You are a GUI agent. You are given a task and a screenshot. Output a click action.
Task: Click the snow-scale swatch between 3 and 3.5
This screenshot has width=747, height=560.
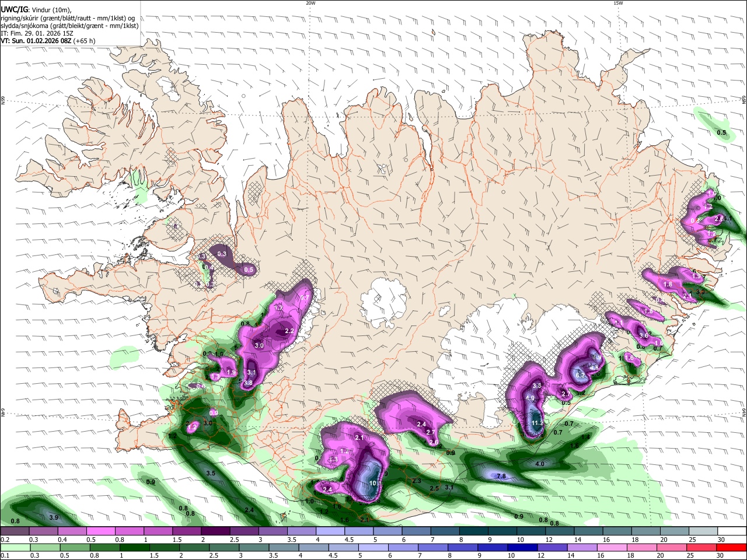point(273,531)
